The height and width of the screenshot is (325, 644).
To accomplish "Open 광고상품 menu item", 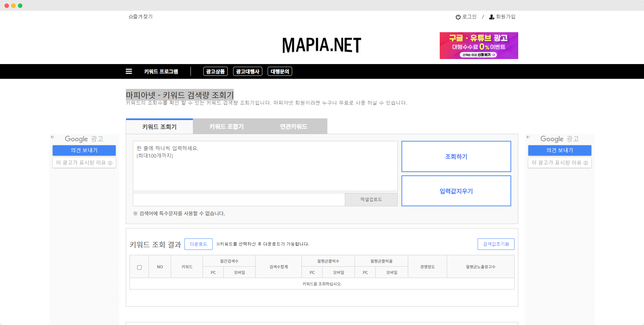I will coord(215,71).
